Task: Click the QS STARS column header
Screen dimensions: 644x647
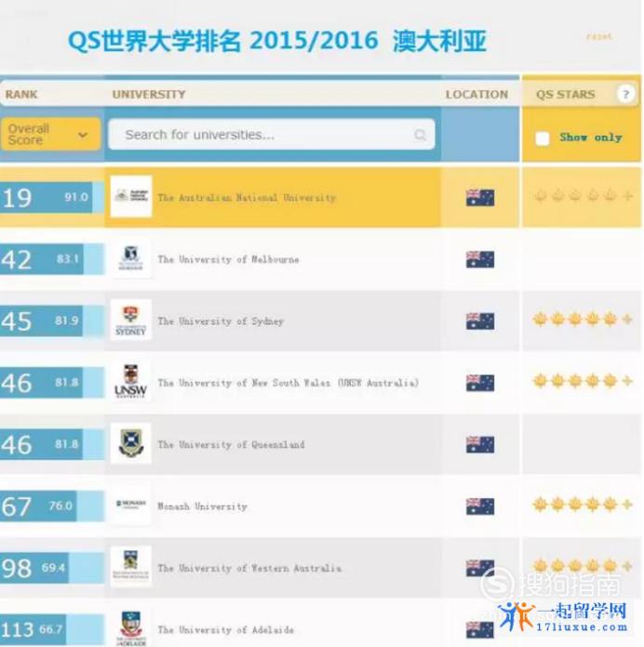Action: tap(566, 94)
